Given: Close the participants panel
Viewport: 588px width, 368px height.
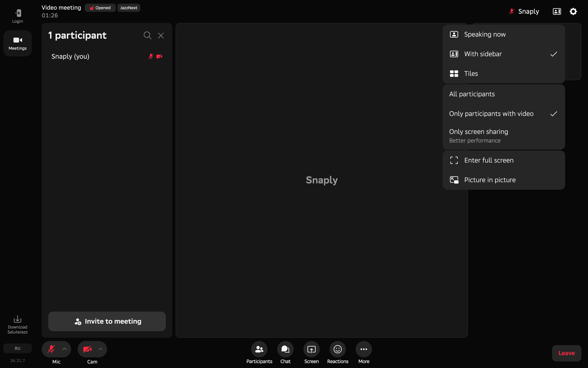Looking at the screenshot, I should pos(161,36).
